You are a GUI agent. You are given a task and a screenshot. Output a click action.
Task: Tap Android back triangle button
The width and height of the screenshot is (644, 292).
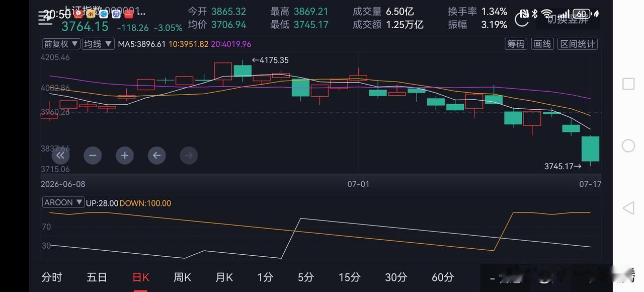click(628, 208)
